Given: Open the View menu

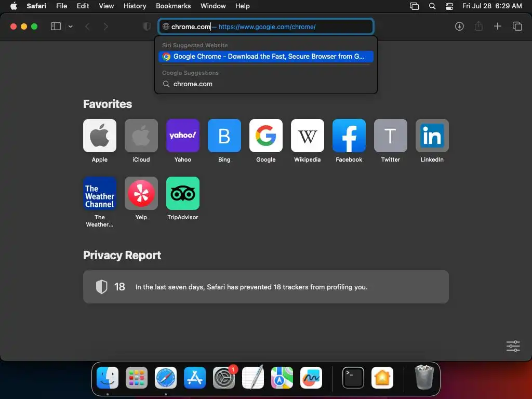Looking at the screenshot, I should point(106,6).
